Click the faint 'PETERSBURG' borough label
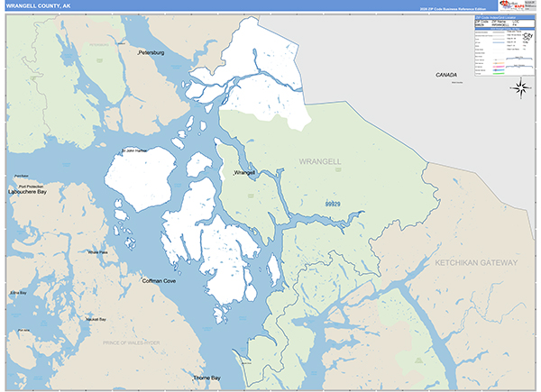Screen dimensions: 541x392 tap(99, 45)
